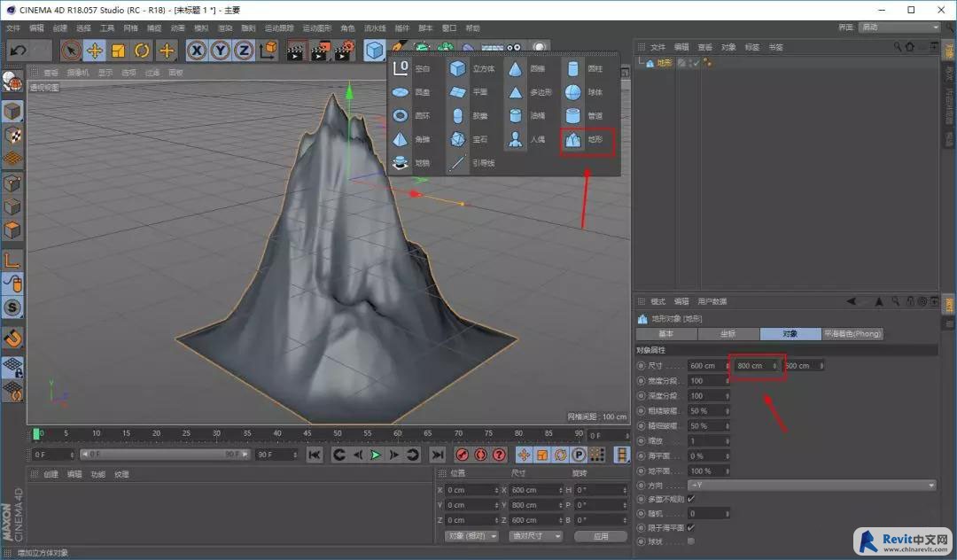Activate the Scale tool in the toolbar
This screenshot has height=560, width=957.
pos(118,50)
